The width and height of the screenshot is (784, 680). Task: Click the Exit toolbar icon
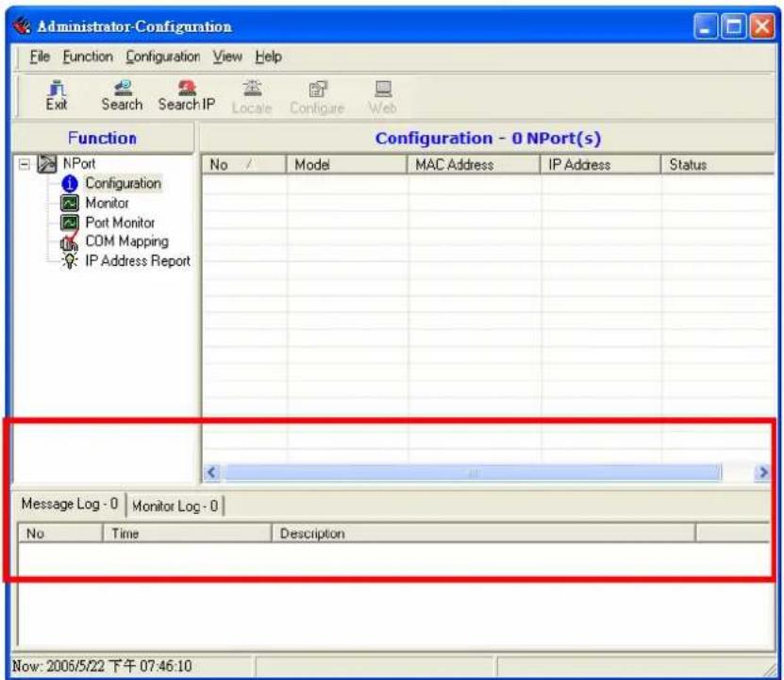point(57,95)
